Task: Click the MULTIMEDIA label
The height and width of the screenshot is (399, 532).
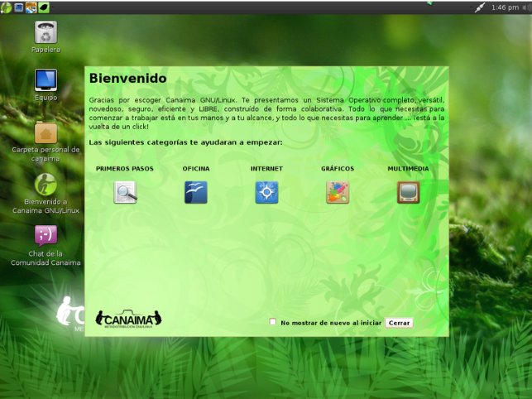Action: coord(408,169)
